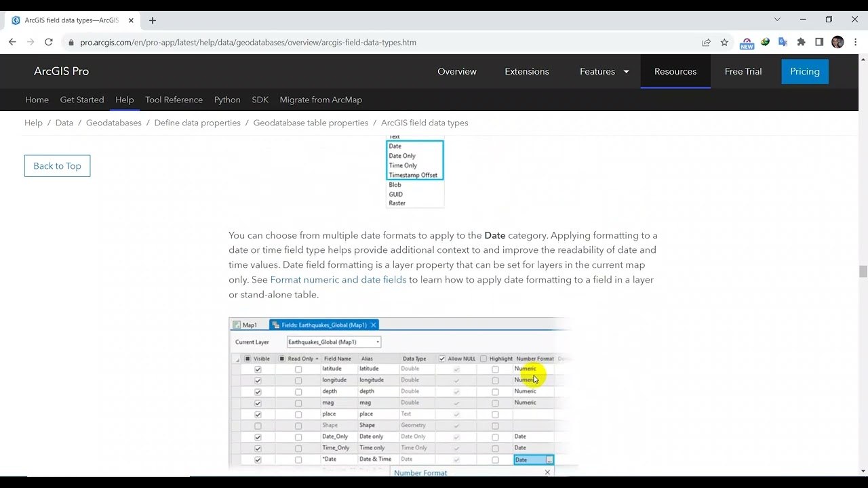
Task: Click the Data breadcrumb
Action: click(64, 123)
